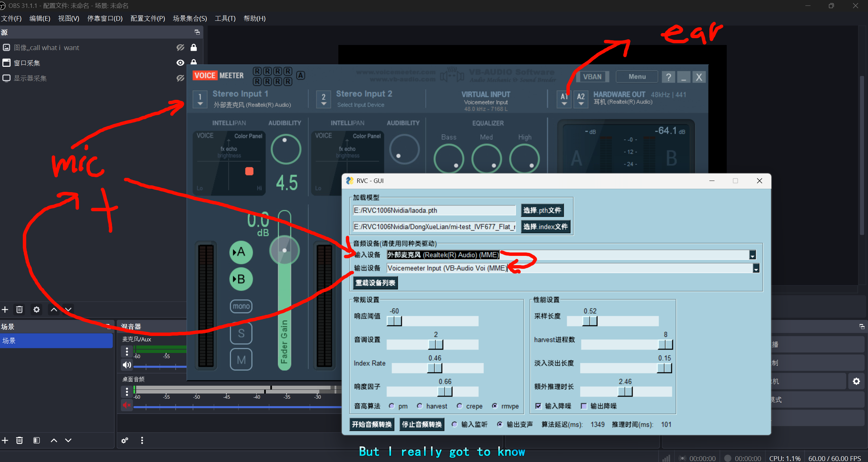Open Voicemeeter help question mark button
This screenshot has width=868, height=462.
point(668,77)
